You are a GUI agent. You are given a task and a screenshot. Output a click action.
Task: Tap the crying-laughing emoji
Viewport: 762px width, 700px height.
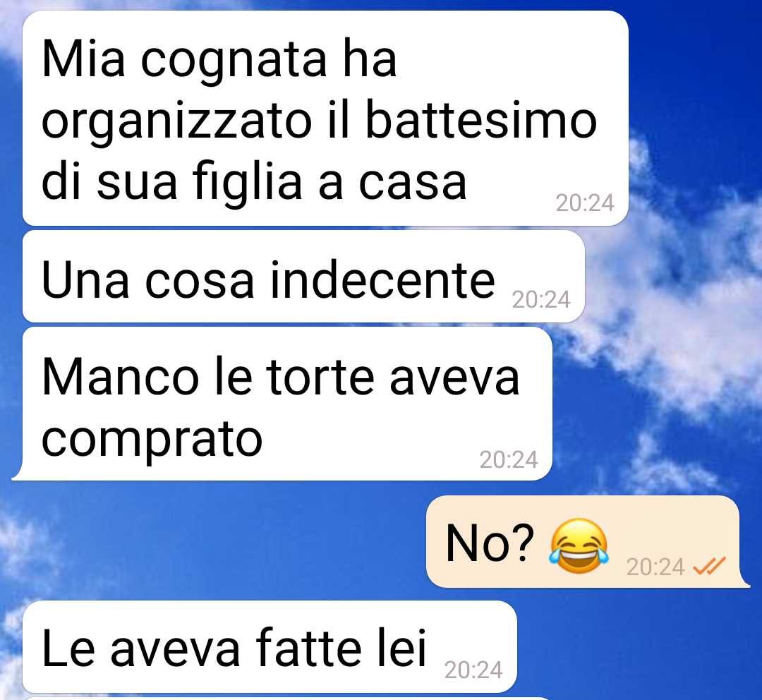pyautogui.click(x=579, y=546)
